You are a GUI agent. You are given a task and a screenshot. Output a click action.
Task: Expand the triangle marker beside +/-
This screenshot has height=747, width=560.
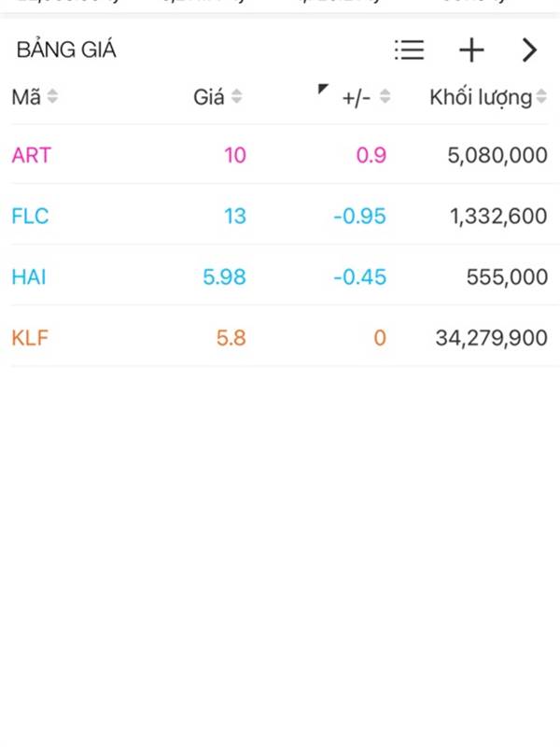pos(323,89)
